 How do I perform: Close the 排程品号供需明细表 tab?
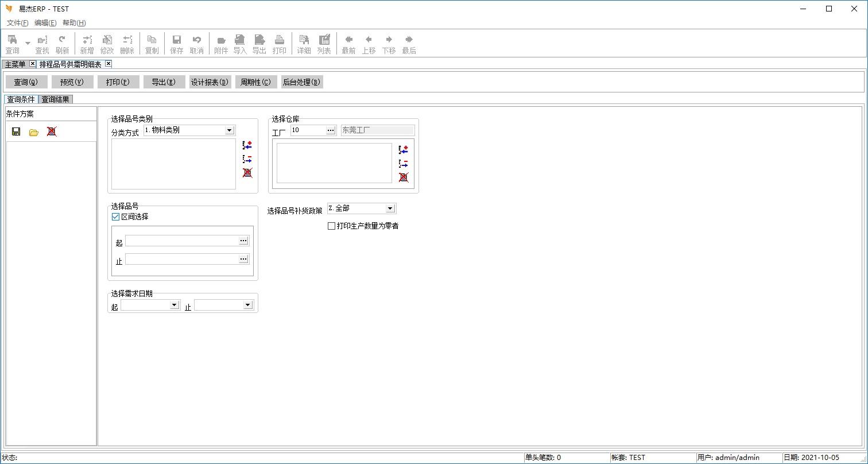tap(108, 64)
